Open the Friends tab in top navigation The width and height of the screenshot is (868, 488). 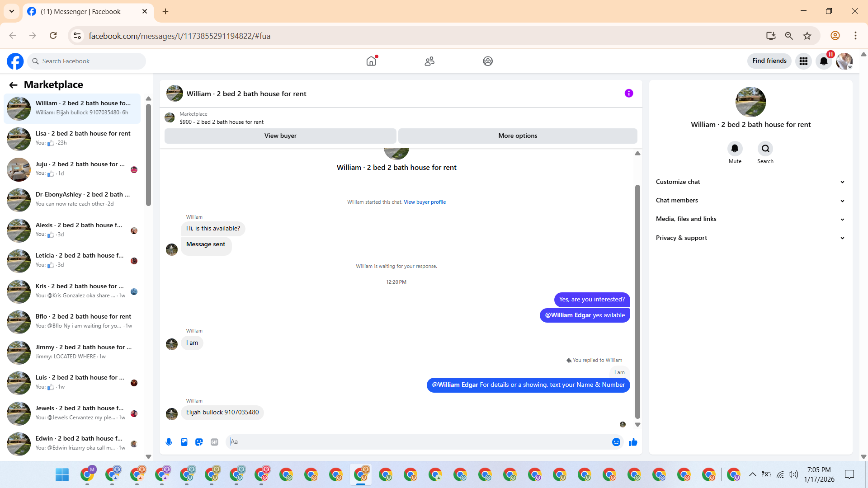coord(429,61)
